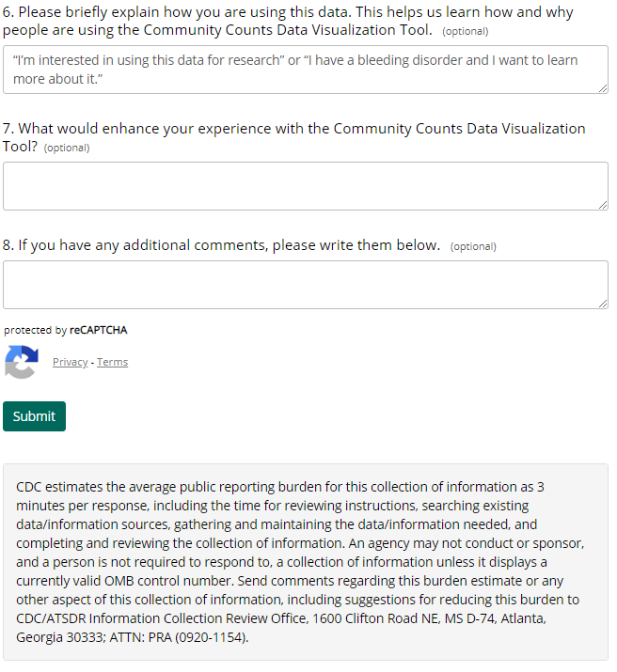Open the reCAPTCHA Privacy link
Viewport: 617px width, 672px height.
click(x=70, y=363)
